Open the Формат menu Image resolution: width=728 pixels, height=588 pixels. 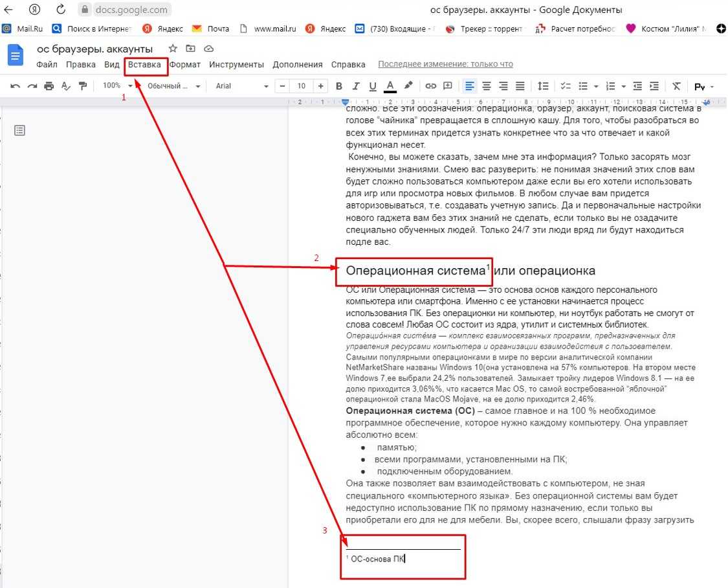point(185,65)
